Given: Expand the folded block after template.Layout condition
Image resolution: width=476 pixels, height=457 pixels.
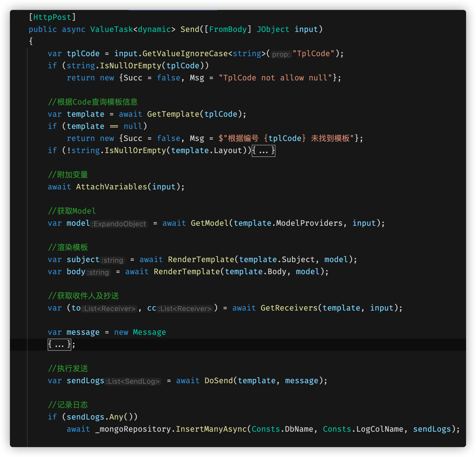Looking at the screenshot, I should [x=264, y=151].
